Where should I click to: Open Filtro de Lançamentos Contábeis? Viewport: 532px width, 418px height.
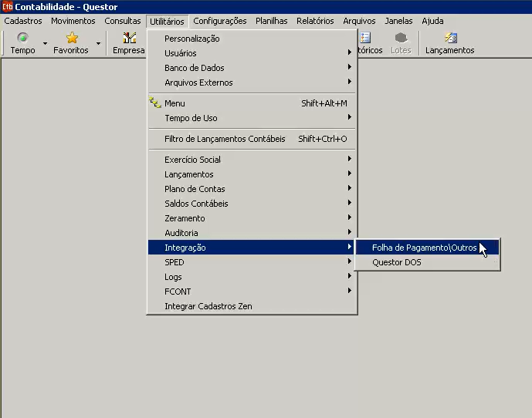(x=225, y=139)
